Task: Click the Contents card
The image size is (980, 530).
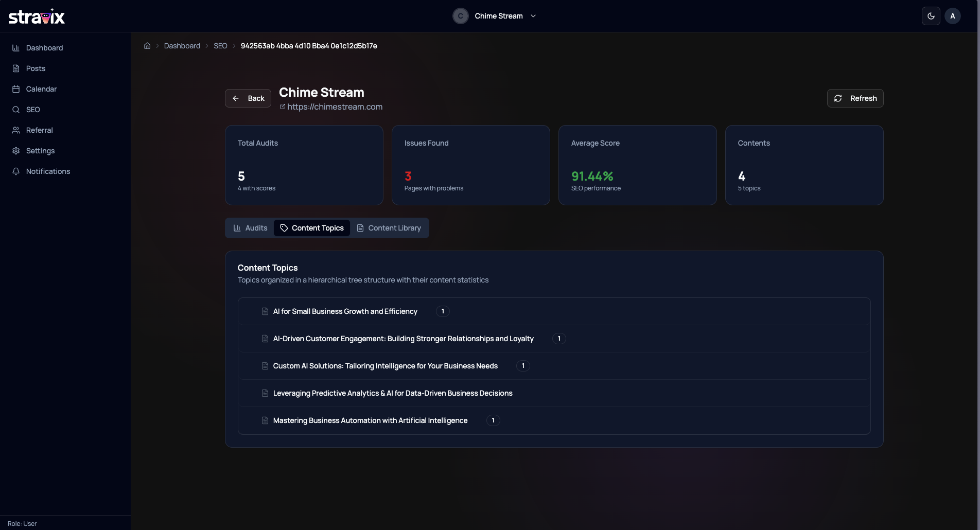Action: click(x=804, y=165)
